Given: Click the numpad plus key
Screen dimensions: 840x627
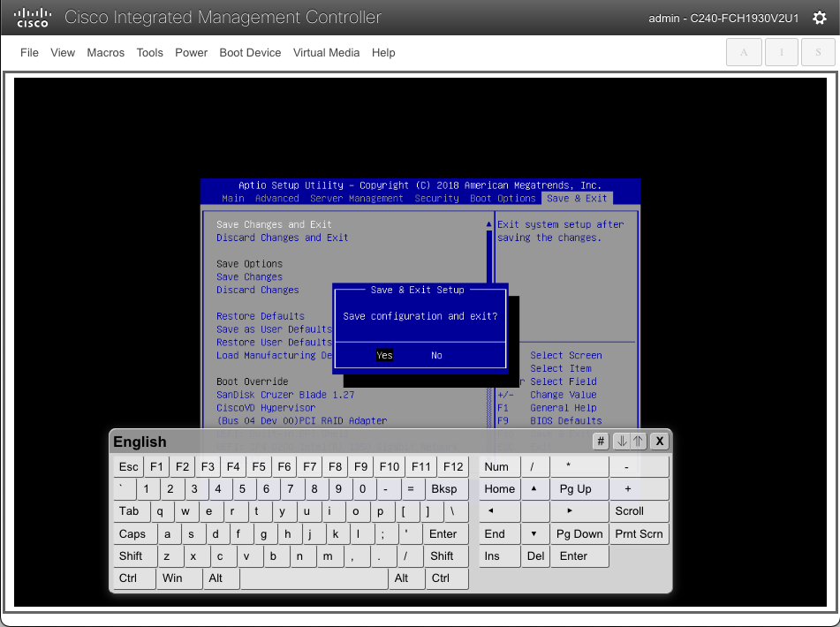Looking at the screenshot, I should tap(639, 488).
